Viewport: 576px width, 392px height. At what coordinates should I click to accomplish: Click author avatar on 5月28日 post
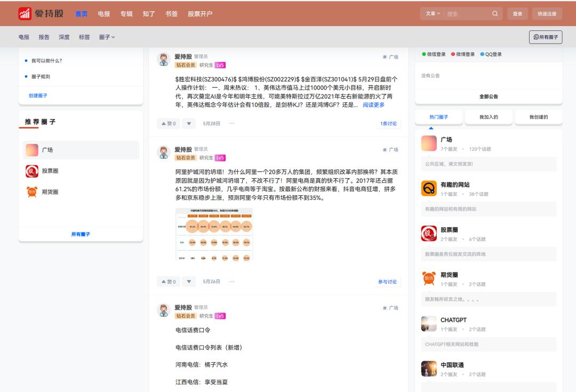click(164, 60)
